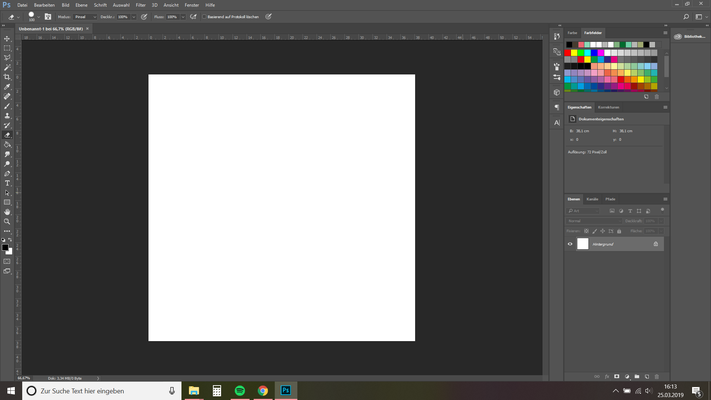This screenshot has height=400, width=711.
Task: Create a new layer group
Action: click(637, 376)
